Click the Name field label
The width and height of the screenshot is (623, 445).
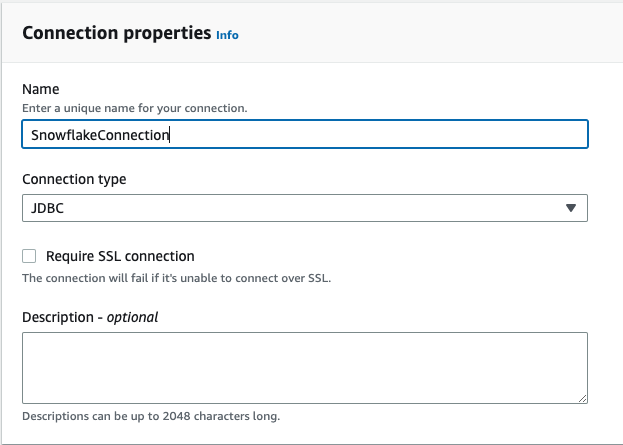(x=40, y=89)
